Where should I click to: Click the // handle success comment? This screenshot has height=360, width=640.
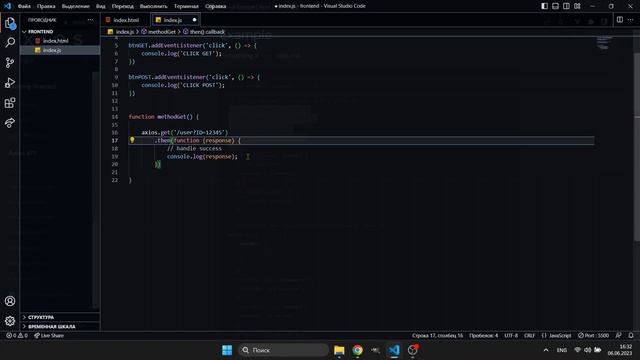click(194, 149)
